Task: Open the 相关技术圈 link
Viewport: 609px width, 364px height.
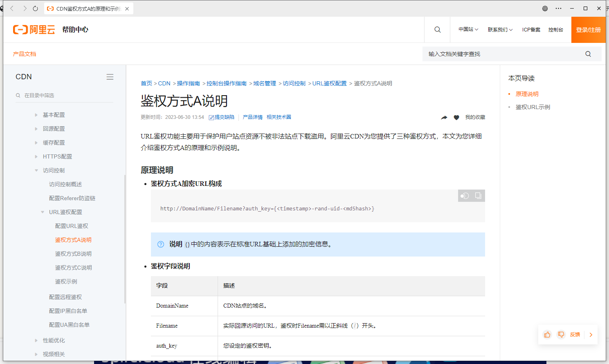Action: pyautogui.click(x=279, y=117)
